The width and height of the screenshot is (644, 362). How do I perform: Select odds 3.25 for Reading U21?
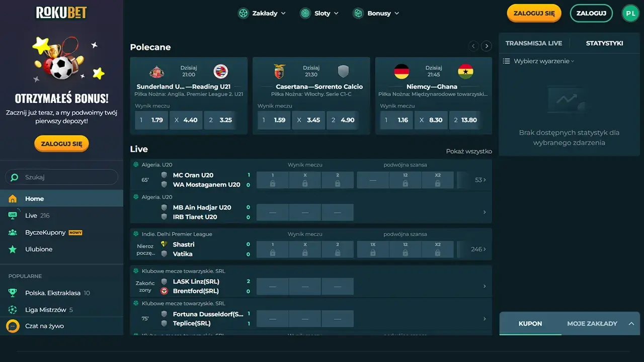(x=220, y=120)
